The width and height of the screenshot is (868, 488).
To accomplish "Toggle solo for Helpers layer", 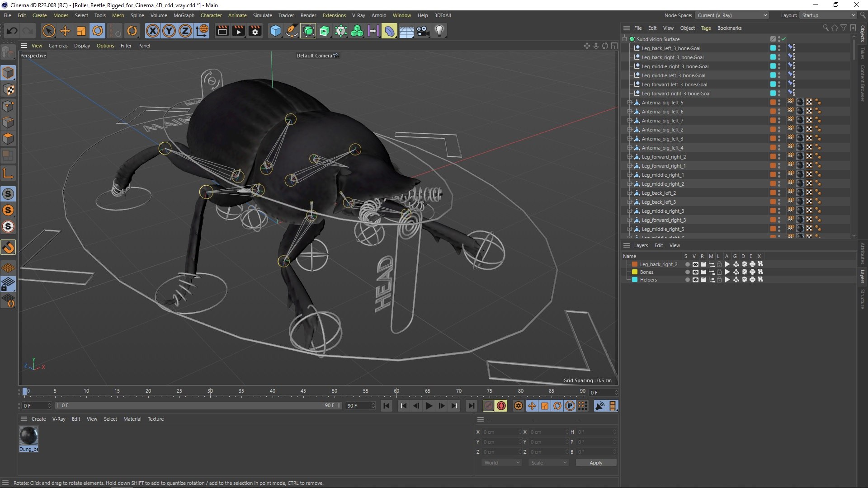I will coord(687,280).
